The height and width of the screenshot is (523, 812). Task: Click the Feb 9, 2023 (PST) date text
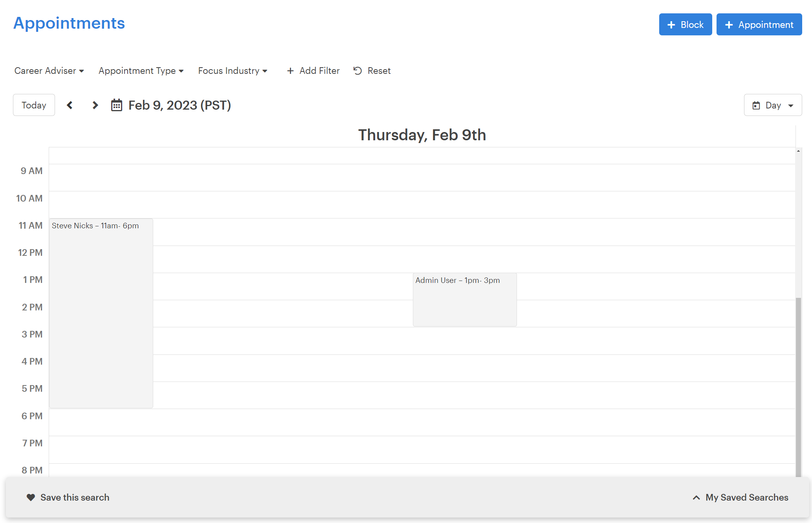(180, 105)
